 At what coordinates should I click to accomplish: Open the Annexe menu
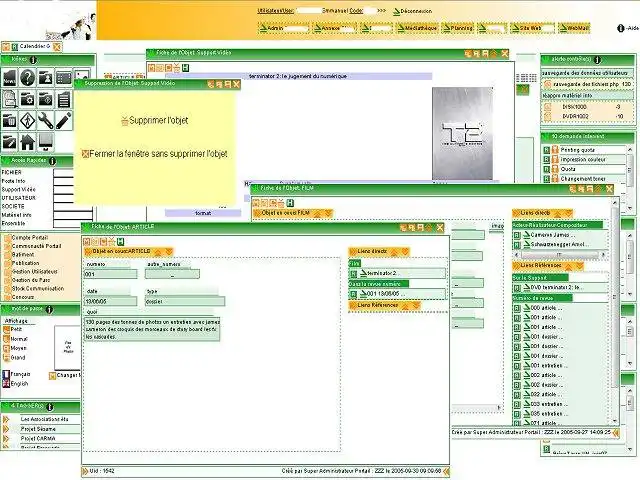click(x=334, y=28)
